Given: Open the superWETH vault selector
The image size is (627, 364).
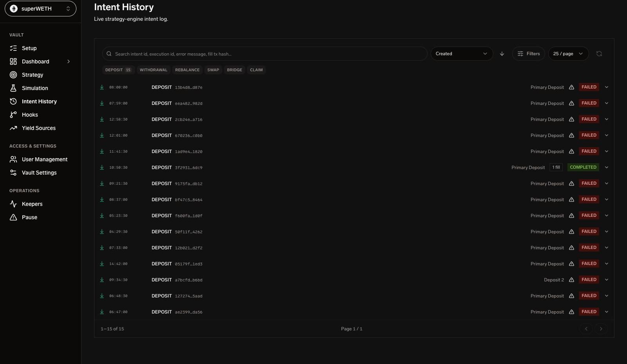Looking at the screenshot, I should [x=40, y=9].
